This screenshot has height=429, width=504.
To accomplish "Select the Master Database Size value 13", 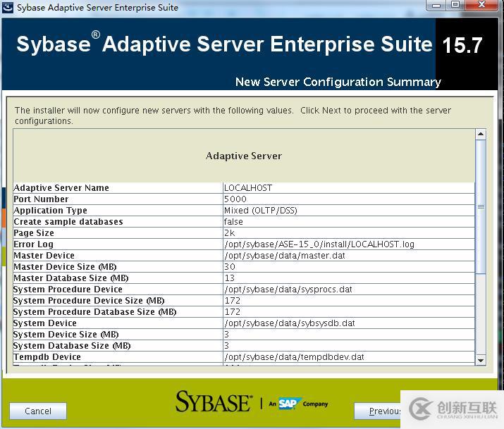I will (x=230, y=278).
